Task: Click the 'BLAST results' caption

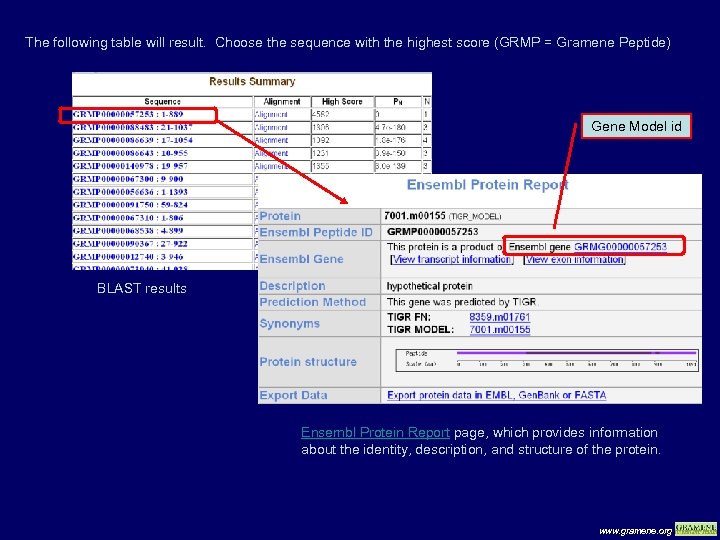Action: [x=142, y=288]
